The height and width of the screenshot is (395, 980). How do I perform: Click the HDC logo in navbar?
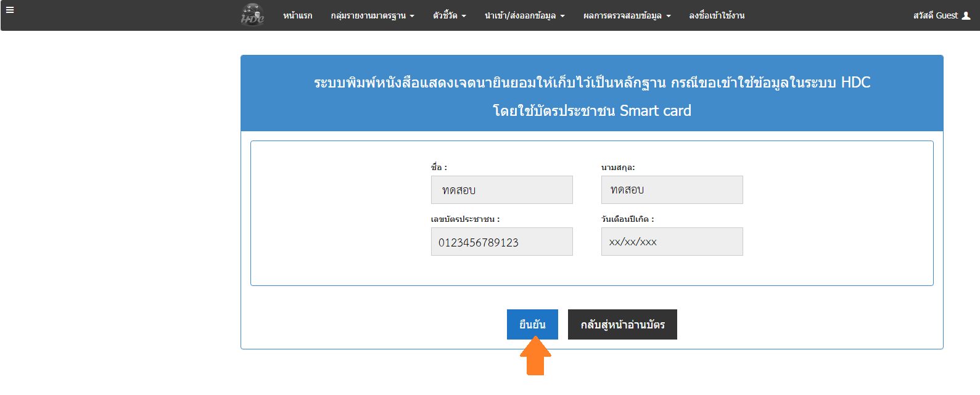point(252,15)
